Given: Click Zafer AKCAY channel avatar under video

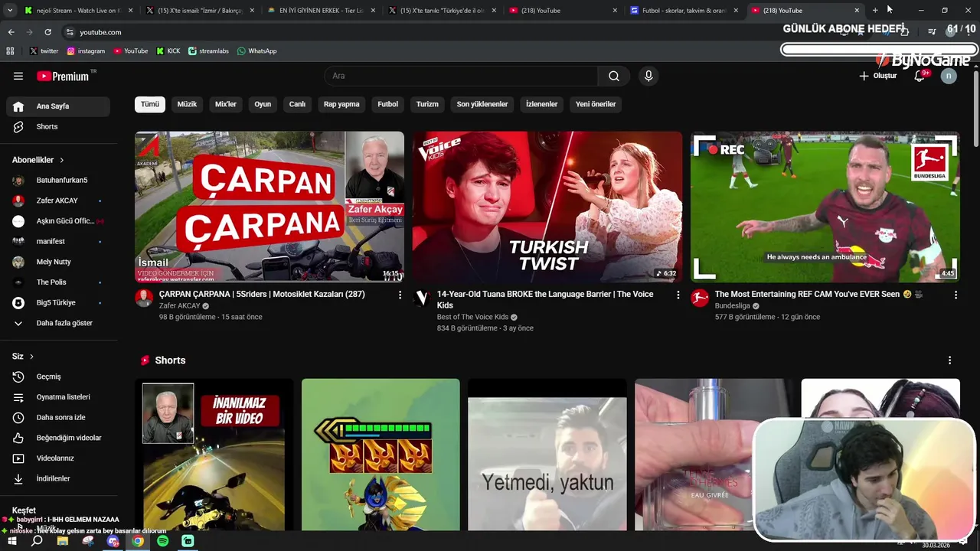Looking at the screenshot, I should click(x=144, y=298).
